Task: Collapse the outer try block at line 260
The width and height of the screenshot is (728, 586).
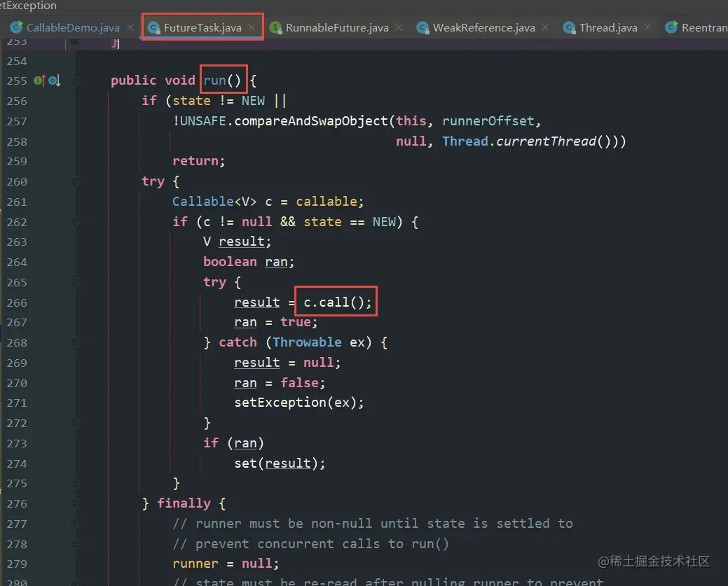Action: (74, 181)
